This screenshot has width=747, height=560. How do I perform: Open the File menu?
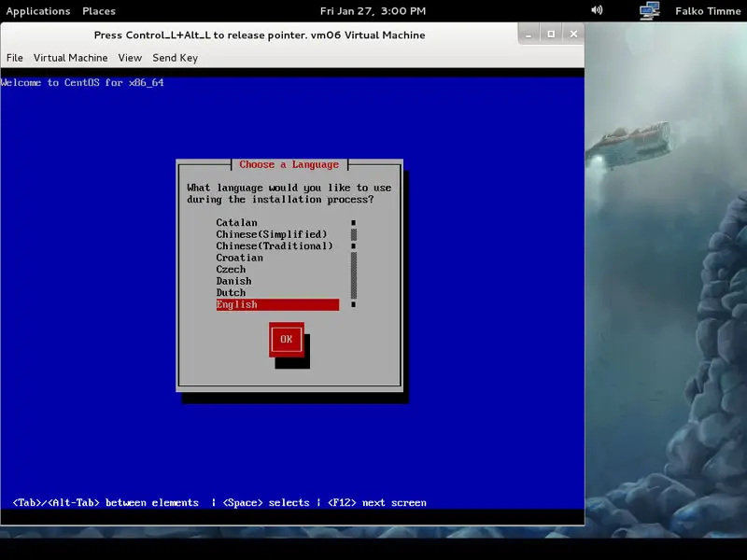pos(15,58)
